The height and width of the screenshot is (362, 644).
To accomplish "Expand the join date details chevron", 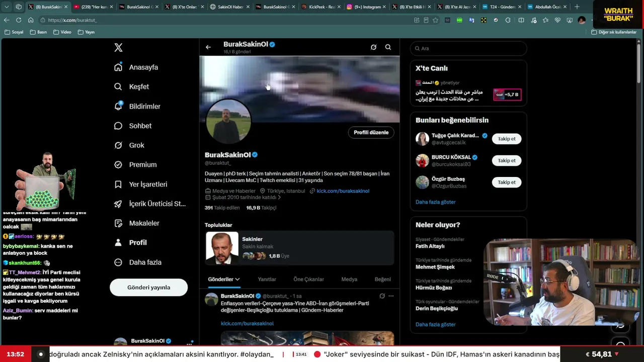I will (x=279, y=198).
